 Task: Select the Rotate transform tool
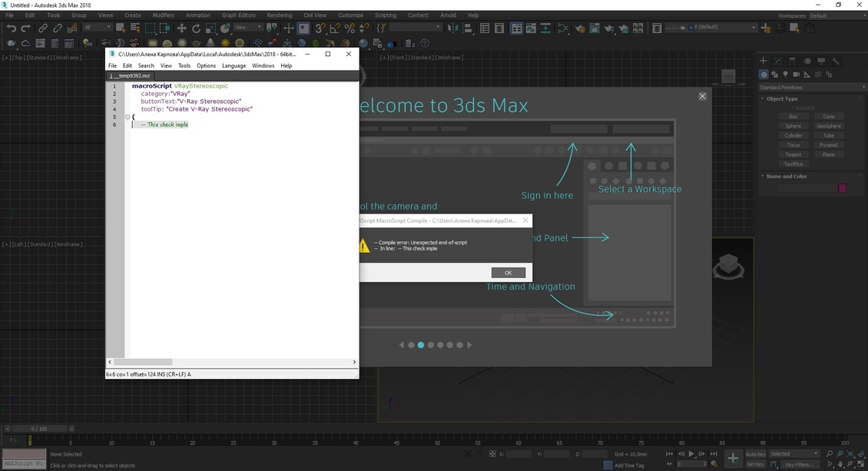click(x=197, y=28)
